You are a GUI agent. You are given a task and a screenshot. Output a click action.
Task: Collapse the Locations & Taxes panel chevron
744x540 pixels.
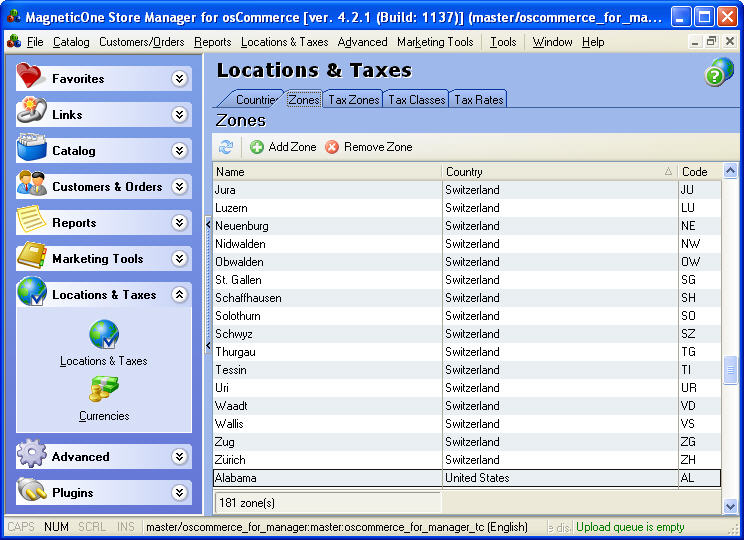pos(179,295)
